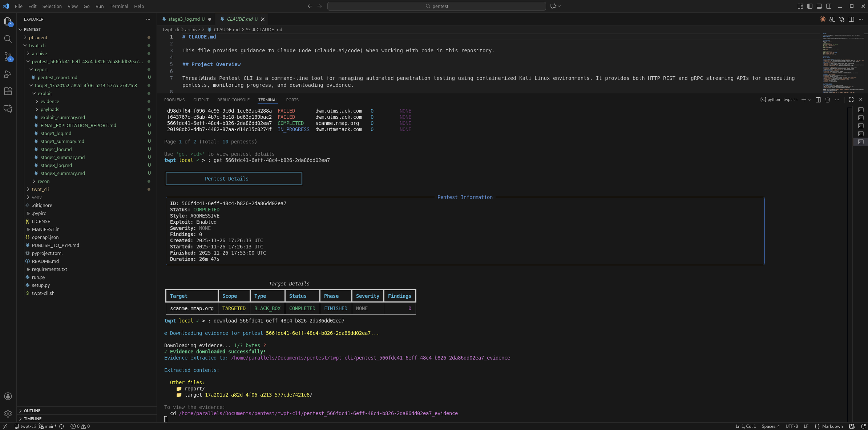Expand the OUTLINE section
Image resolution: width=868 pixels, height=430 pixels.
pos(32,411)
